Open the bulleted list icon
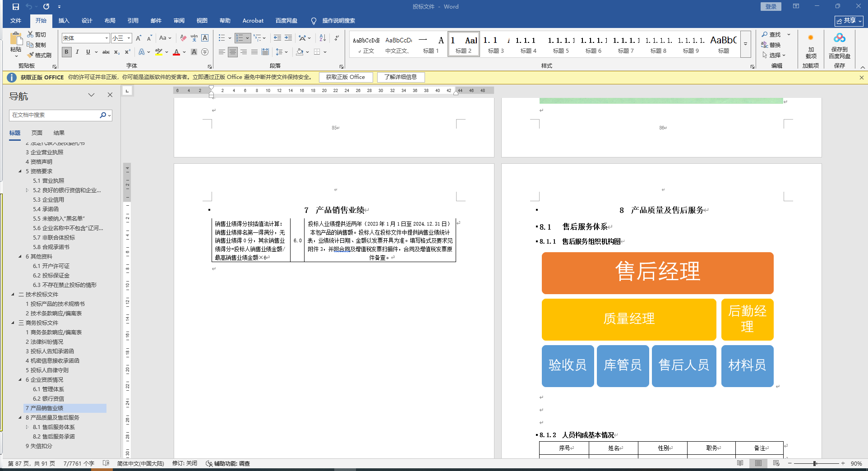The height and width of the screenshot is (471, 868). [222, 38]
